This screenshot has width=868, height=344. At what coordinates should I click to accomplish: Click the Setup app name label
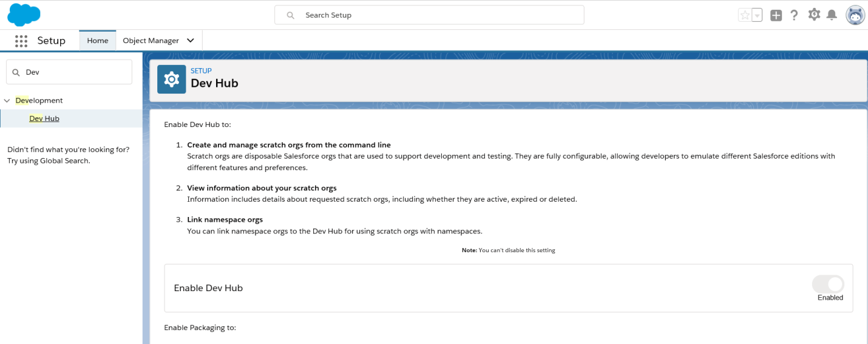[x=51, y=41]
